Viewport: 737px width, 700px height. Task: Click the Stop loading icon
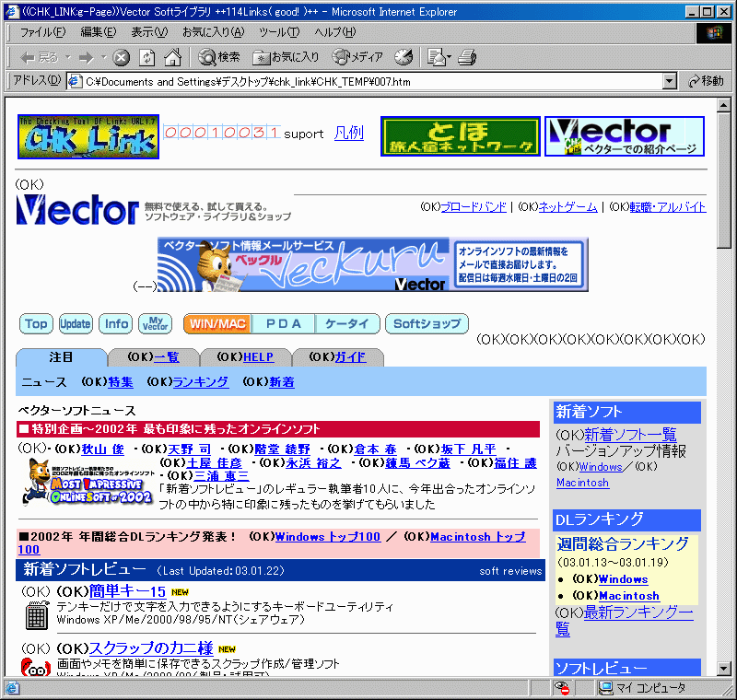click(122, 58)
